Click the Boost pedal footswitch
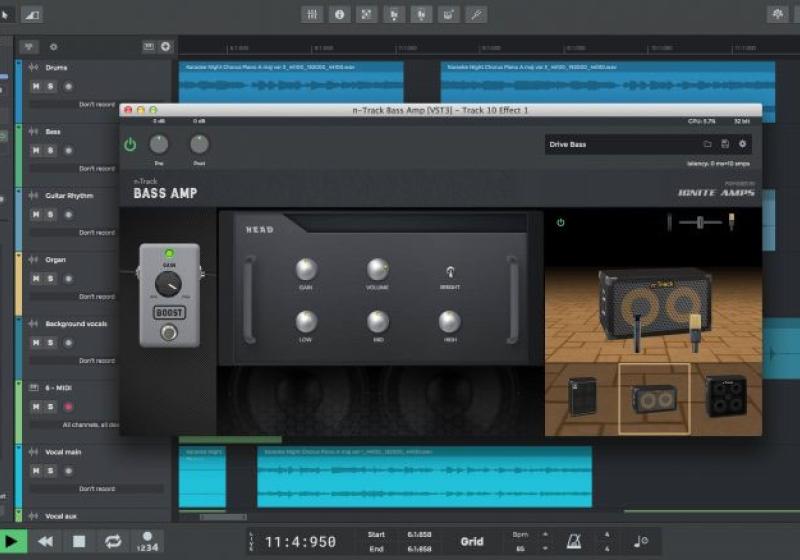800x560 pixels. coord(169,332)
